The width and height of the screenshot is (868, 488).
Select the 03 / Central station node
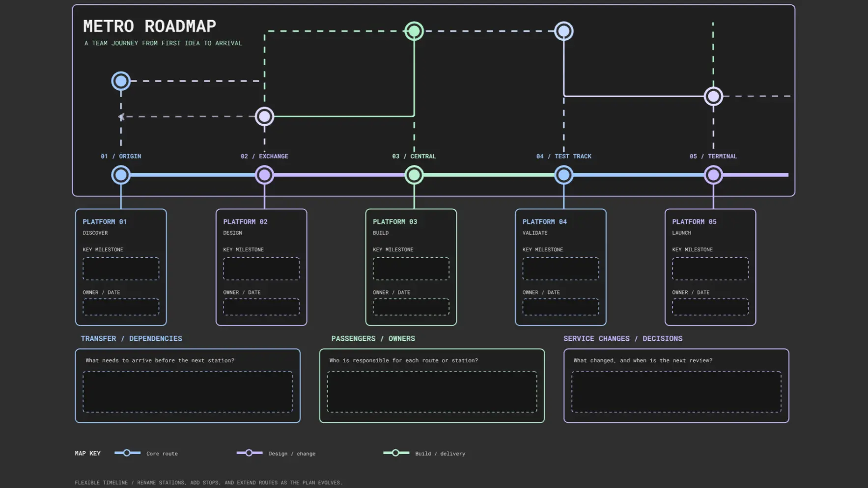pos(414,175)
